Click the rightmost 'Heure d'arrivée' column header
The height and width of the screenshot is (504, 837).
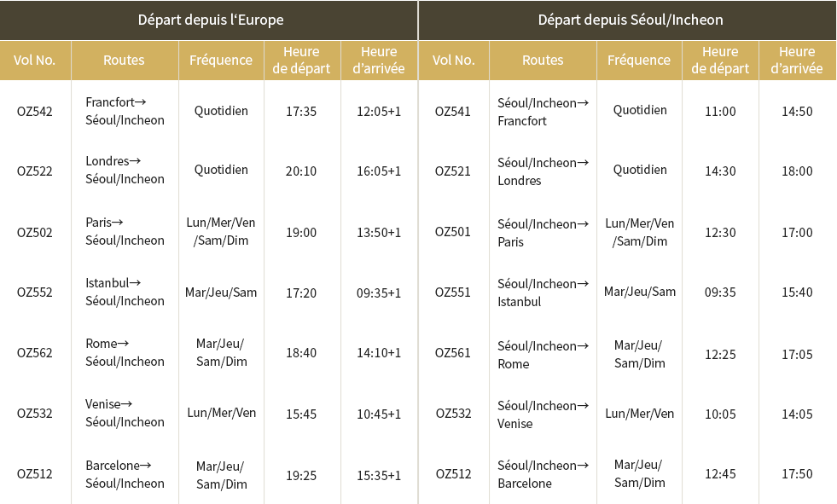point(797,60)
